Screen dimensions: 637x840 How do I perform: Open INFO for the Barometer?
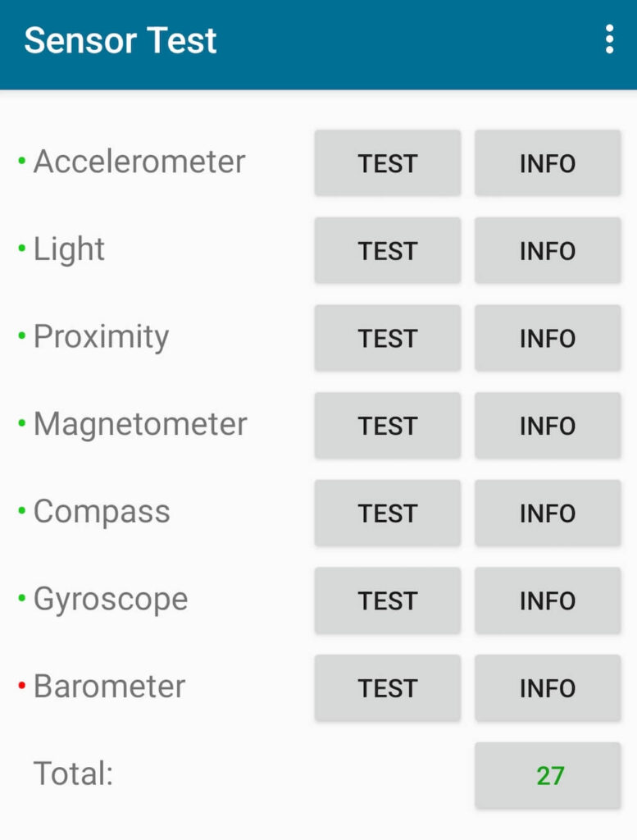[548, 688]
